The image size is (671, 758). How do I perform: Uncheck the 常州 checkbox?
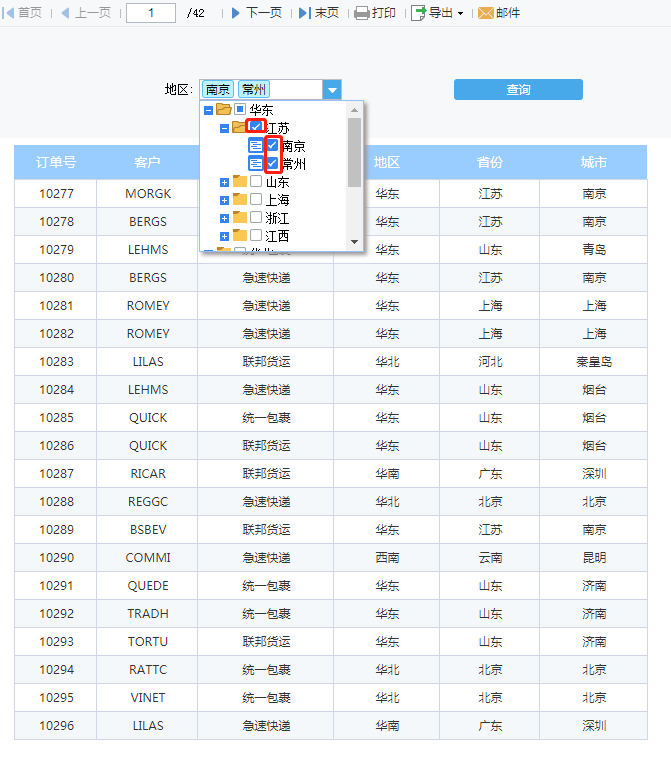pyautogui.click(x=273, y=163)
